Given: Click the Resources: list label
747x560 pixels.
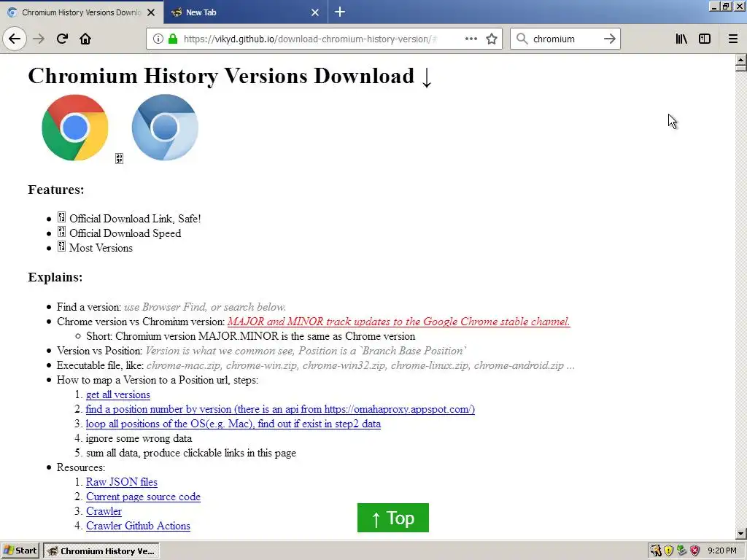Looking at the screenshot, I should 81,467.
